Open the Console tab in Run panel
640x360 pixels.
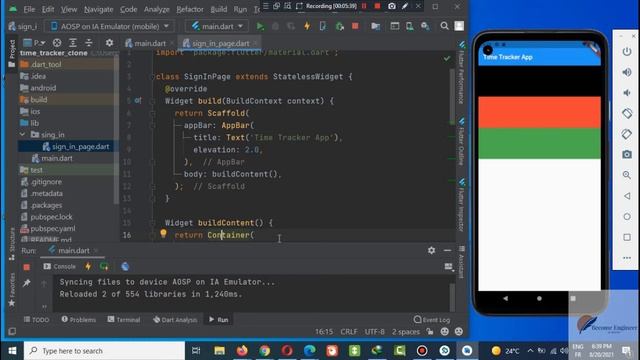[x=60, y=267]
